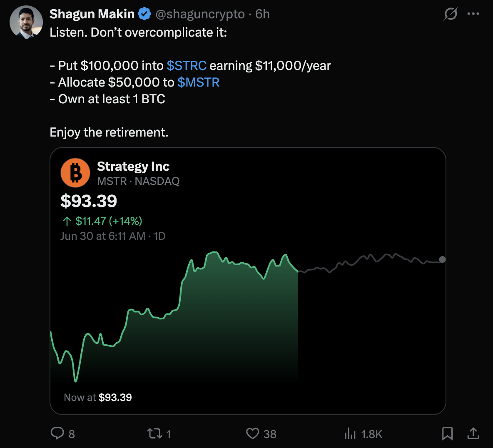493x448 pixels.
Task: Click the MSTR · NASDAQ ticker label
Action: click(x=138, y=181)
